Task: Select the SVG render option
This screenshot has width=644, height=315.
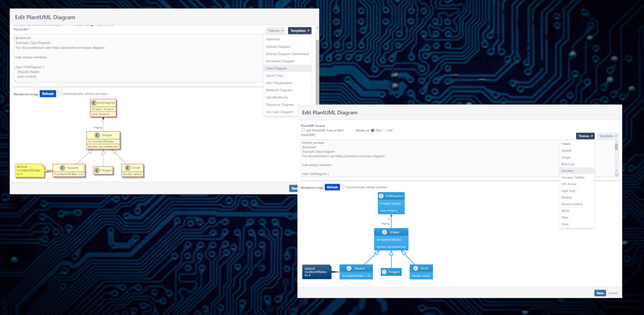Action: [x=384, y=131]
